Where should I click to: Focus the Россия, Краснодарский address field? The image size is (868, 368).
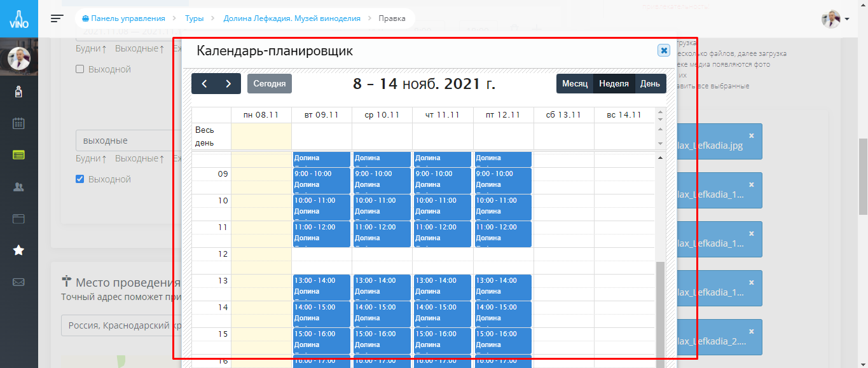(122, 325)
